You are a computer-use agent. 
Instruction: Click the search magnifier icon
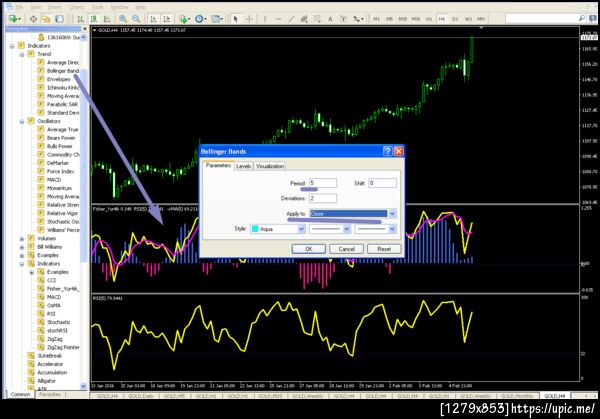(x=582, y=18)
